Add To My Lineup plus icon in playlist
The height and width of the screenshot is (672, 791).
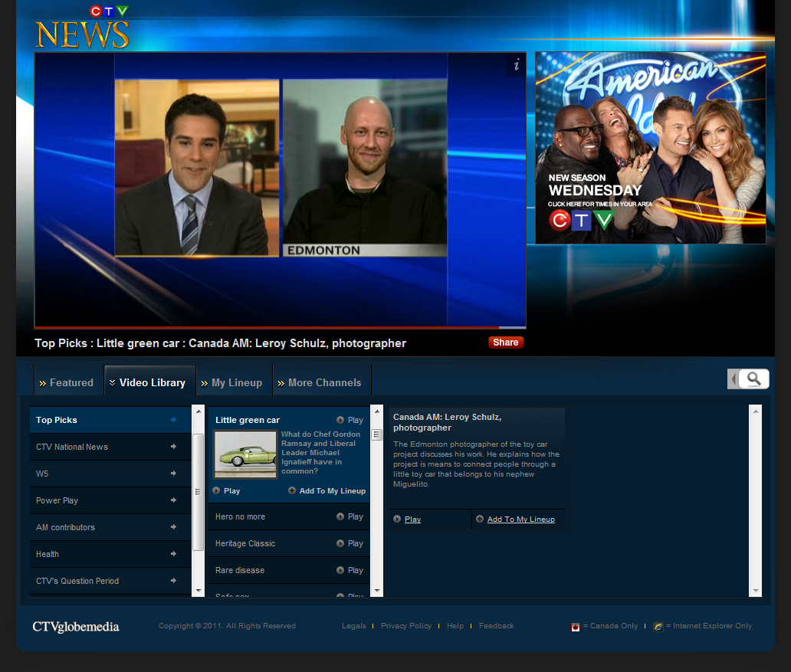[292, 490]
